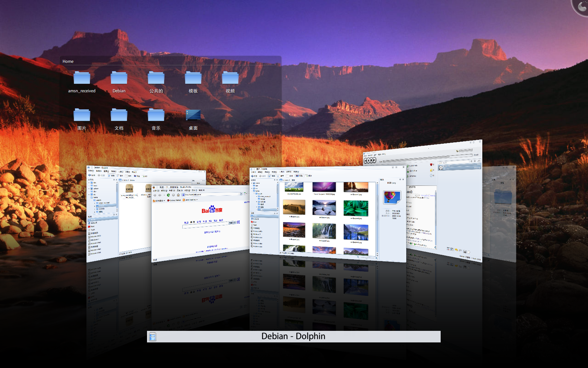
Task: Open the 文档 folder icon
Action: tap(119, 119)
